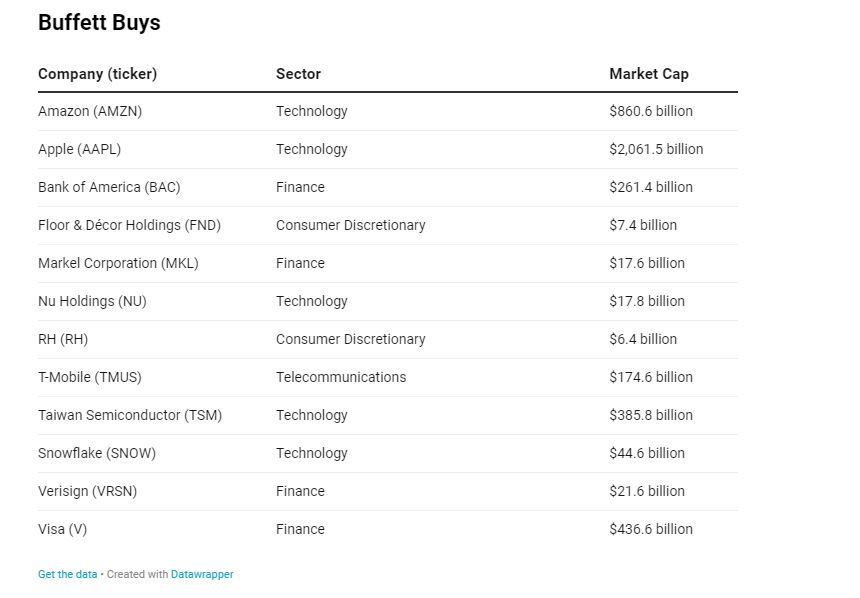Click Apple's $2,061.5 billion market cap

(x=656, y=150)
